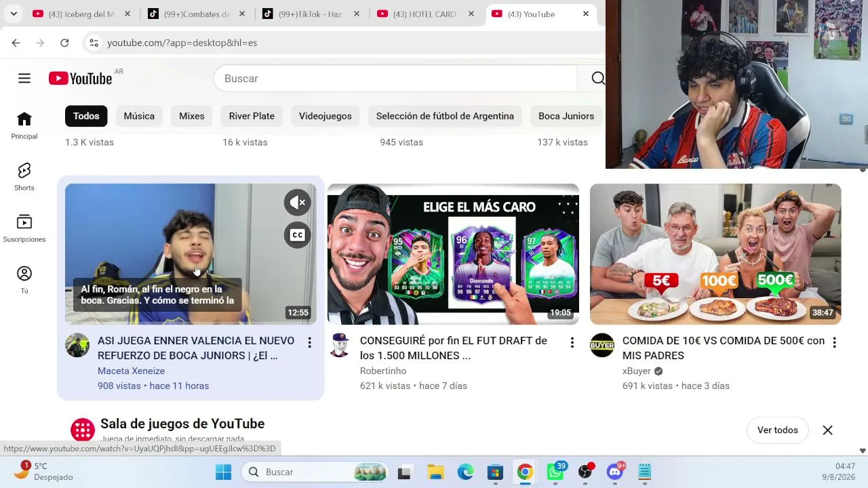Open the CONSEGUIRÉ por fin EL FUT DRAFT title
868x488 pixels.
[x=454, y=348]
